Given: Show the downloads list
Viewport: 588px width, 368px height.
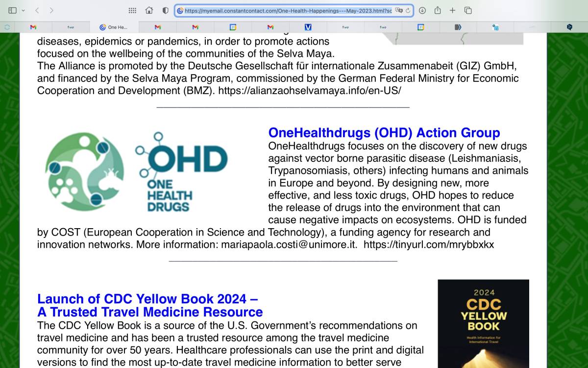Looking at the screenshot, I should point(422,10).
